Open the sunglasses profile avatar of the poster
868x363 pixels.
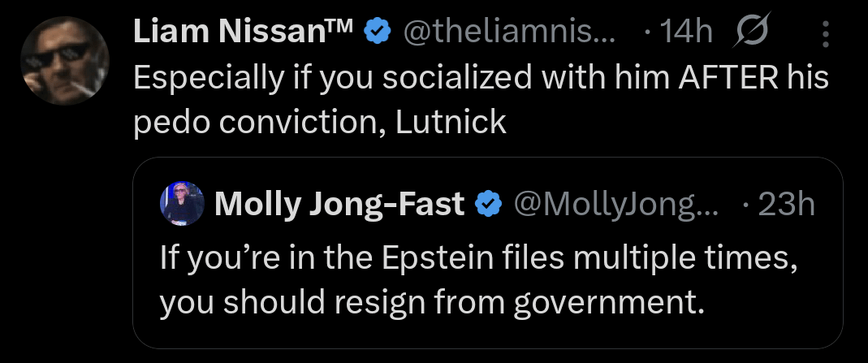tap(65, 61)
